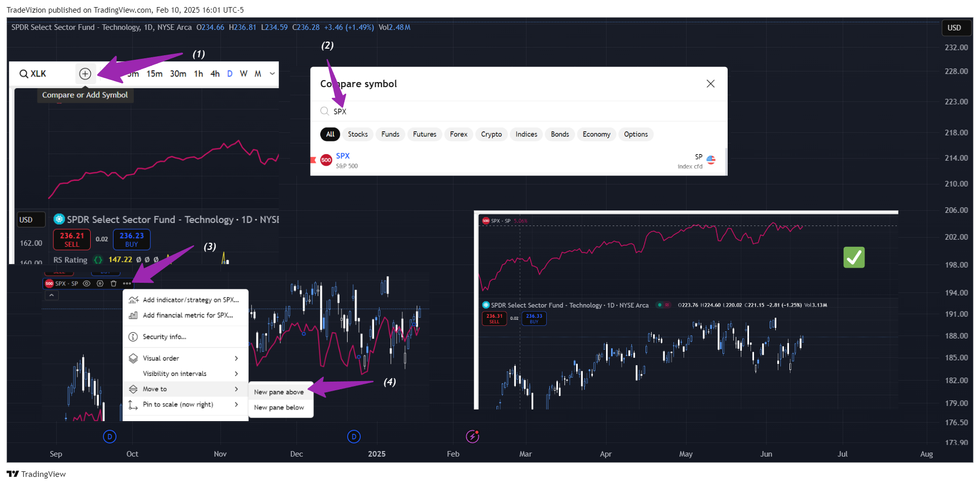Screen dimensions: 980x485
Task: Click the Add financial metric bar-chart icon
Action: tap(133, 315)
